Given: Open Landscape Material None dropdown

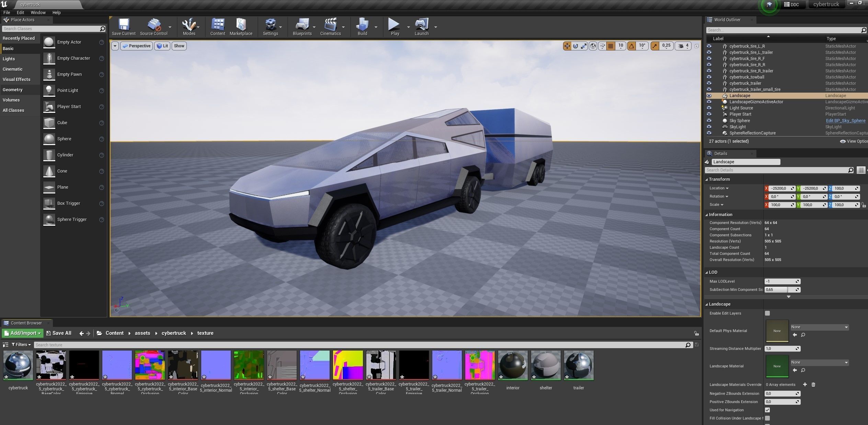Looking at the screenshot, I should tap(820, 363).
